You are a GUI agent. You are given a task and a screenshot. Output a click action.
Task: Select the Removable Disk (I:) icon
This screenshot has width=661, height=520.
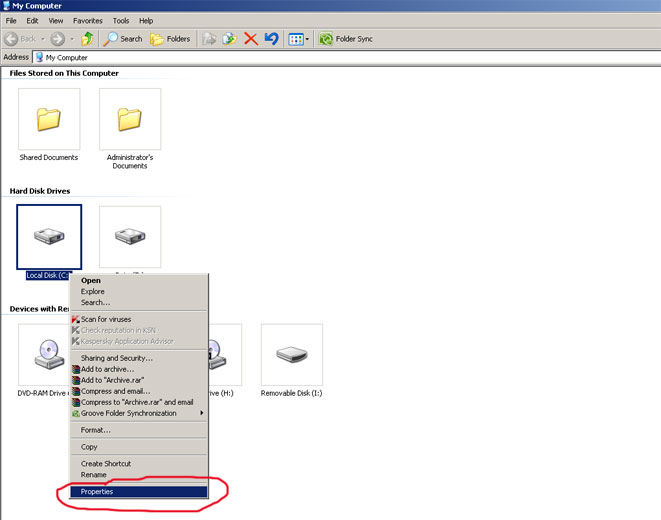292,355
